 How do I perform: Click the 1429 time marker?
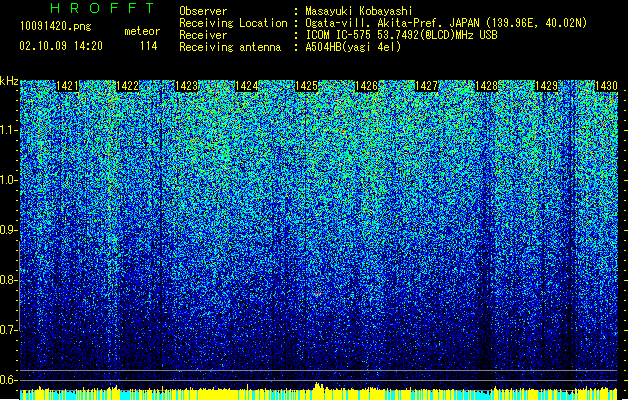pyautogui.click(x=546, y=86)
